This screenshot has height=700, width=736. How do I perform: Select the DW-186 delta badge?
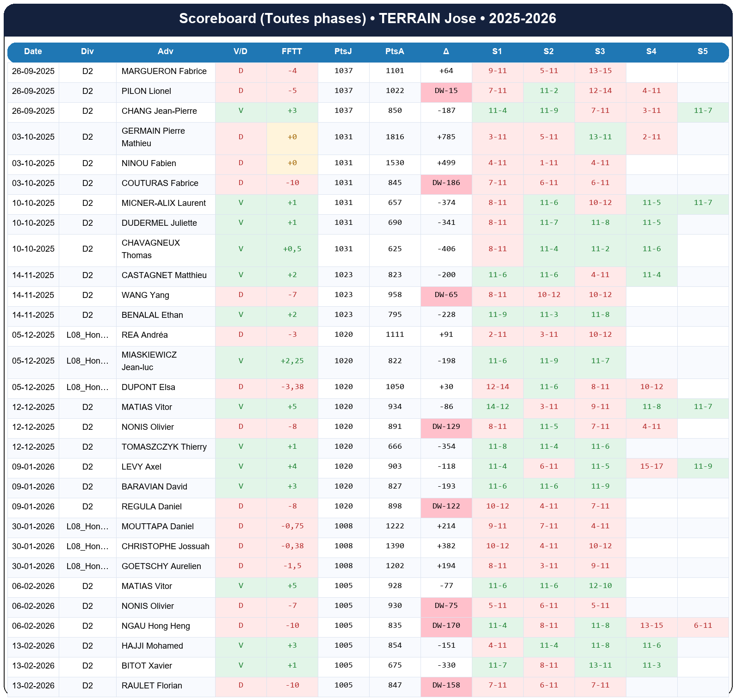pos(446,183)
